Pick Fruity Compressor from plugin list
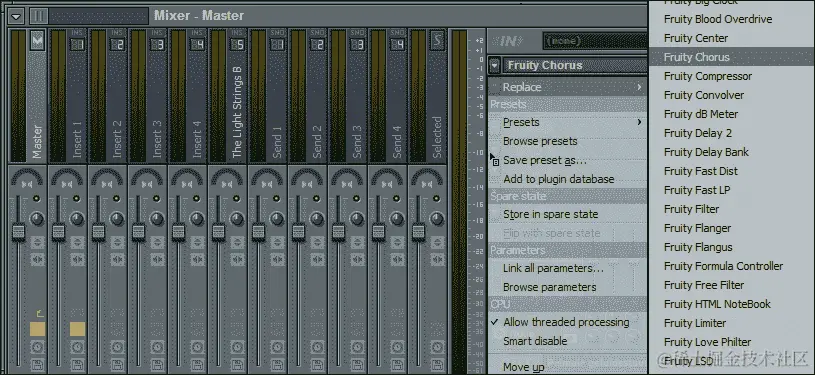 tap(732, 76)
